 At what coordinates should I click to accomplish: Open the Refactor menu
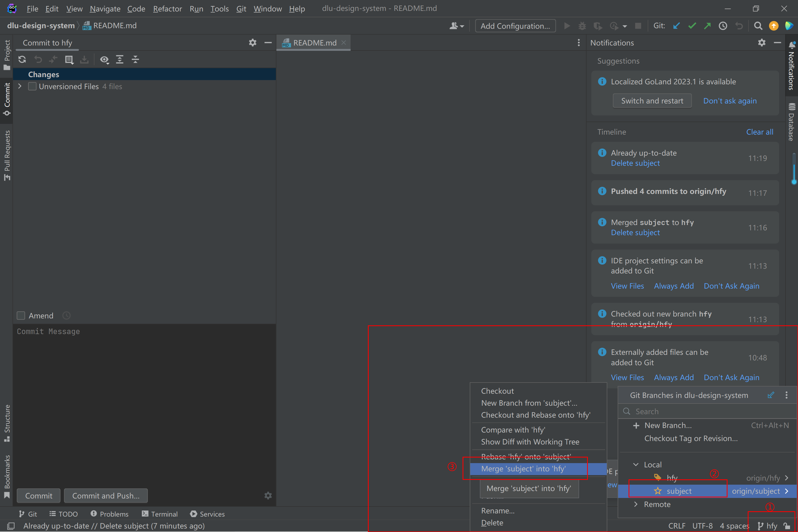[x=167, y=9]
